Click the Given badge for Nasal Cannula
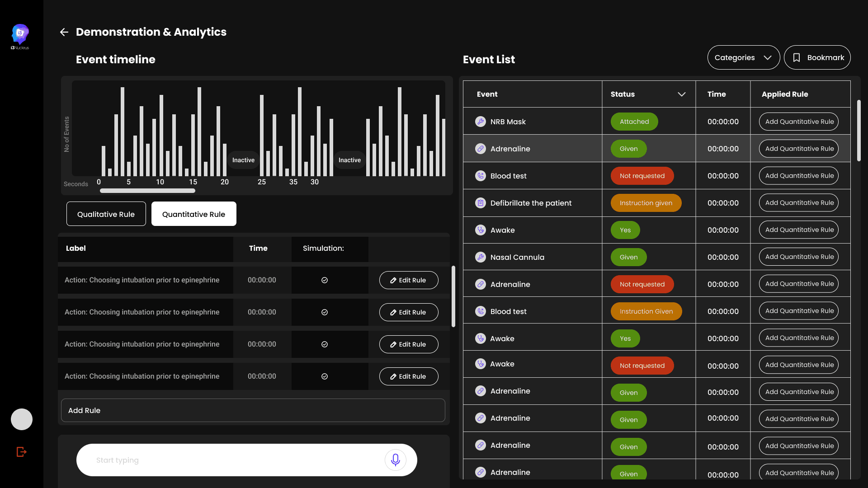The image size is (868, 488). click(628, 257)
